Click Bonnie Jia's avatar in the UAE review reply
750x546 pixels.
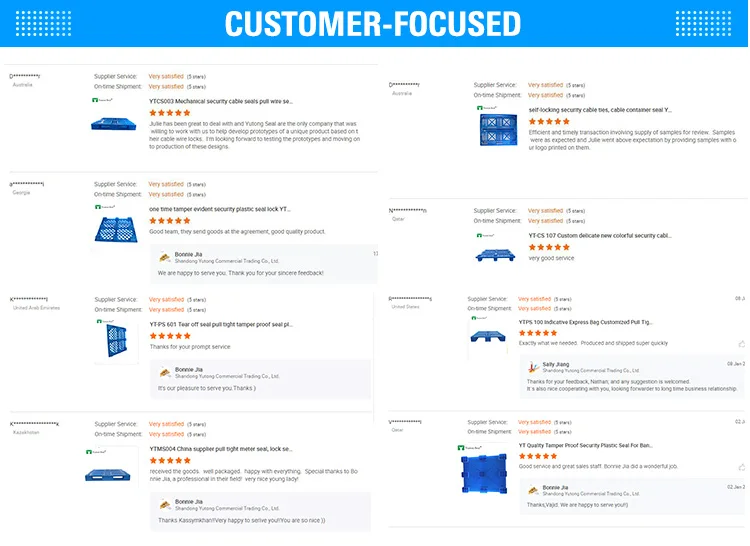tap(165, 372)
